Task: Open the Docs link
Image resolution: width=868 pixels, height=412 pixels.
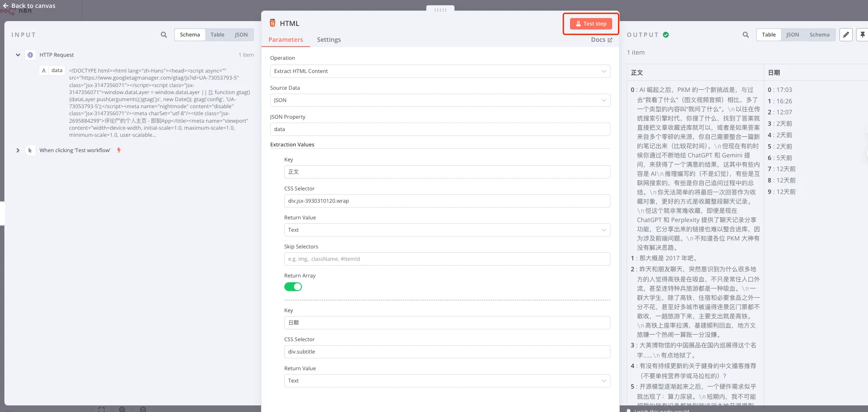Action: [x=601, y=40]
